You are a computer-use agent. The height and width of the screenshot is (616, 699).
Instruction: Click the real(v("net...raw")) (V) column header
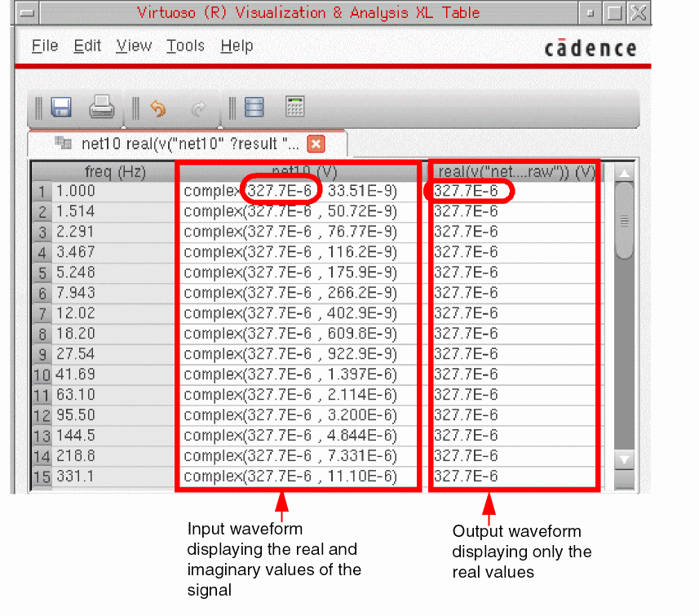click(515, 172)
